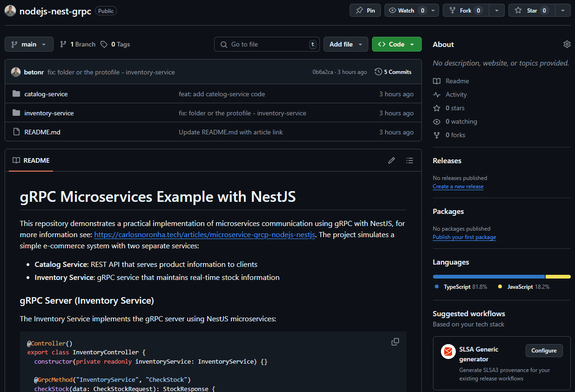Open the catalog-service folder

pyautogui.click(x=46, y=94)
